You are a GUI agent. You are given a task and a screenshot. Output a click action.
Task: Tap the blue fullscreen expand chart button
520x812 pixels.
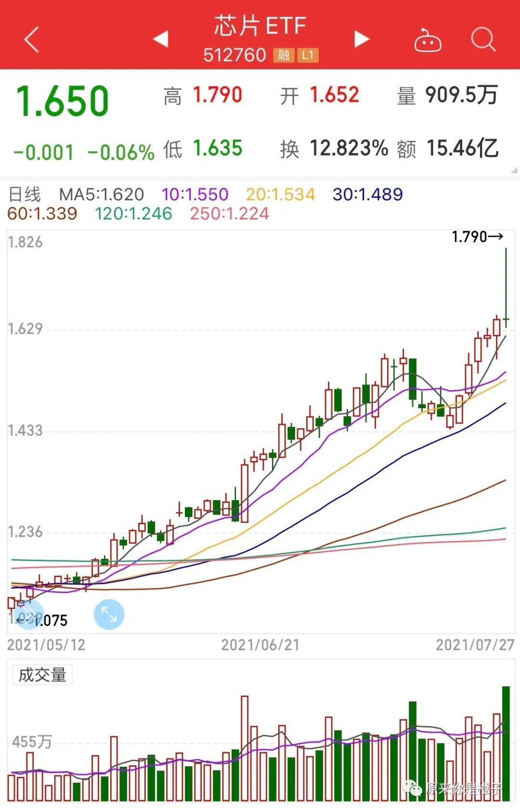[x=109, y=615]
